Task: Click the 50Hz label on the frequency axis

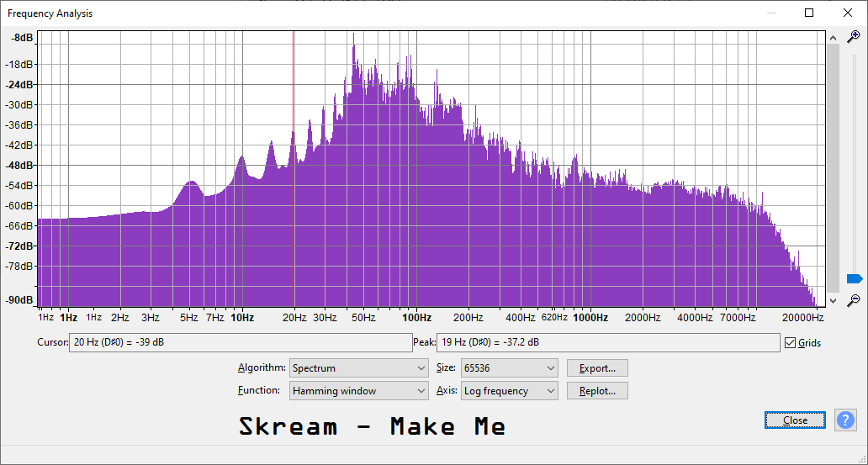Action: [x=363, y=318]
